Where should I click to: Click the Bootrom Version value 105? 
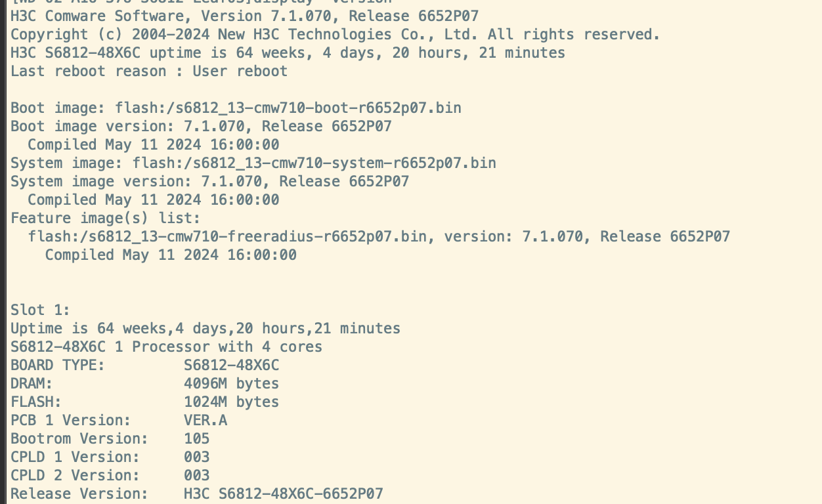[x=197, y=438]
